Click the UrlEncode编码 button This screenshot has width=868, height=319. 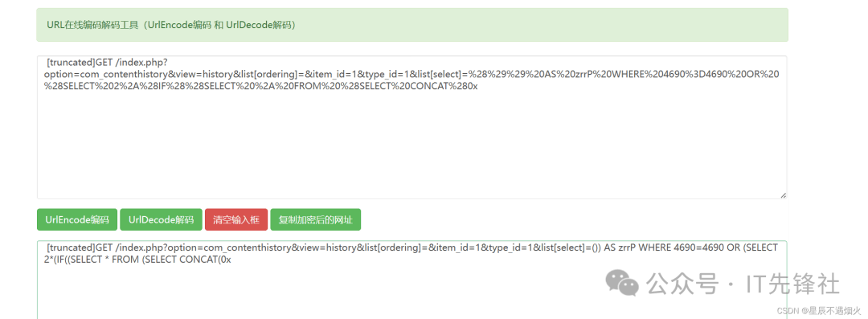tap(77, 219)
